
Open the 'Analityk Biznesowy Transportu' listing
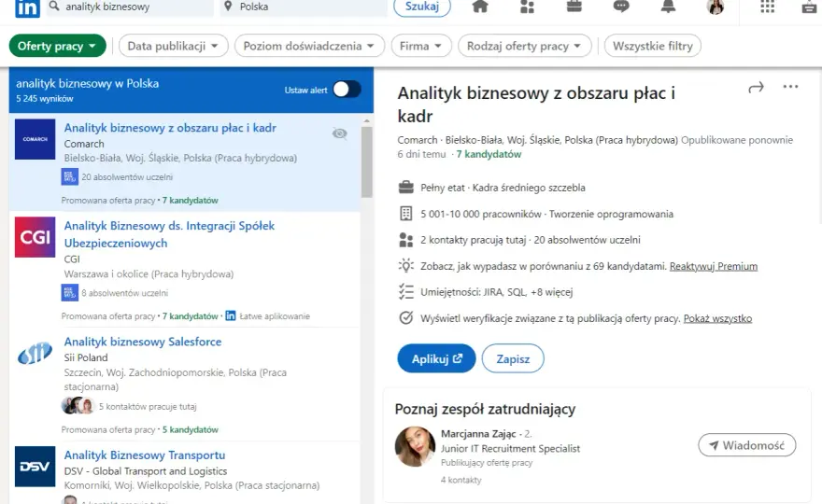click(145, 455)
